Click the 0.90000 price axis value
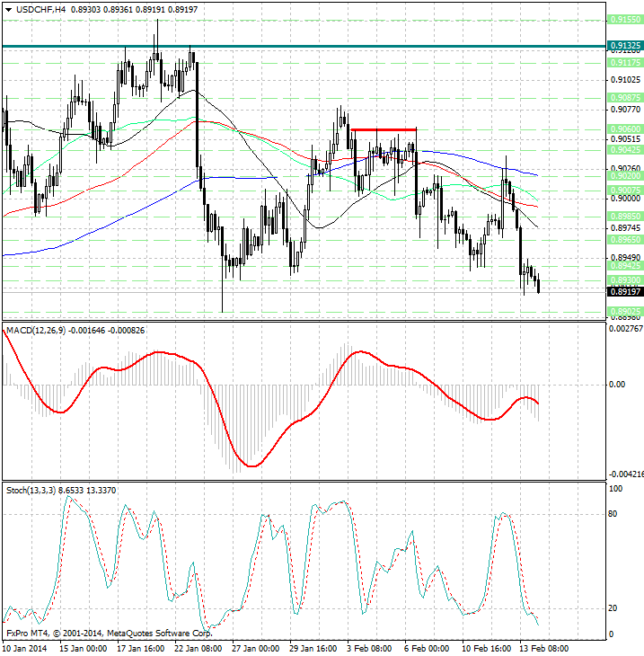Image resolution: width=644 pixels, height=656 pixels. 625,199
